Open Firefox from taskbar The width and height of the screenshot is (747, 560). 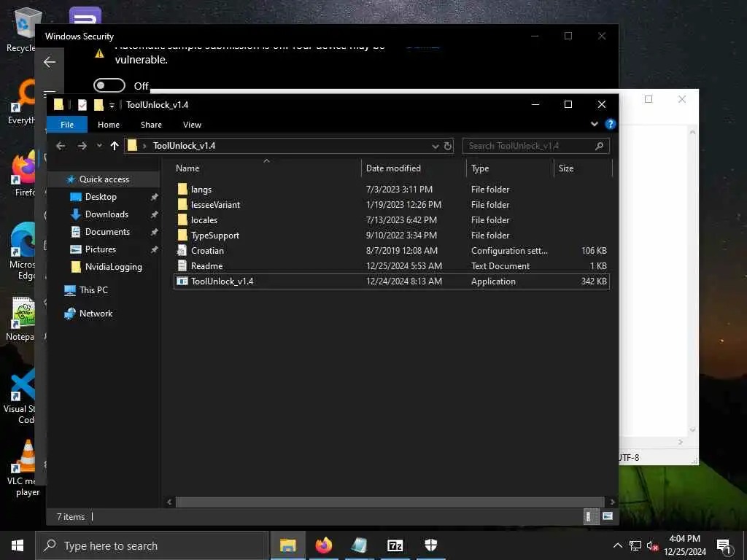click(x=324, y=545)
